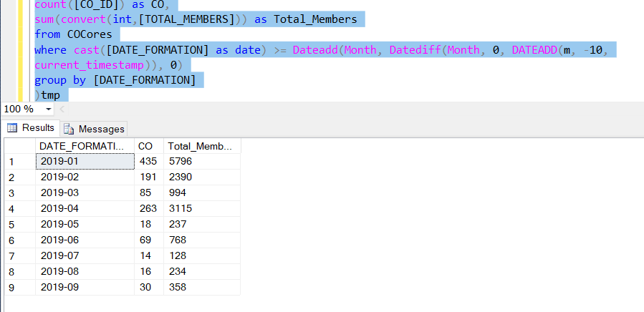Click the cell 2019-08
644x312 pixels.
coord(85,271)
